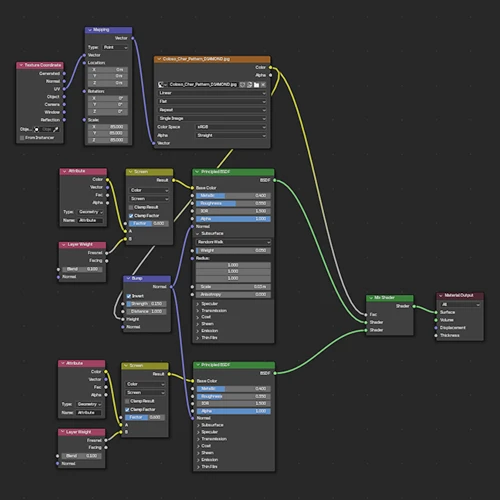Enable Clamp Result in the upper Screen node
Screen dimensions: 500x500
tap(131, 207)
